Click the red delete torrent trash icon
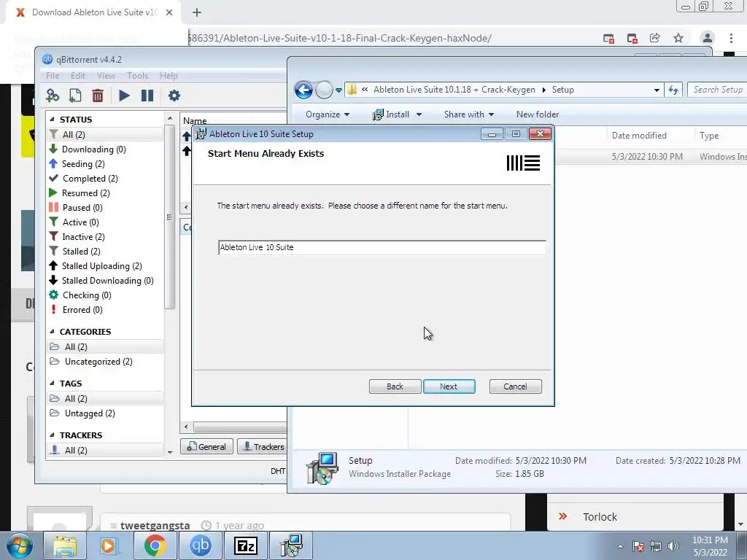 click(98, 96)
